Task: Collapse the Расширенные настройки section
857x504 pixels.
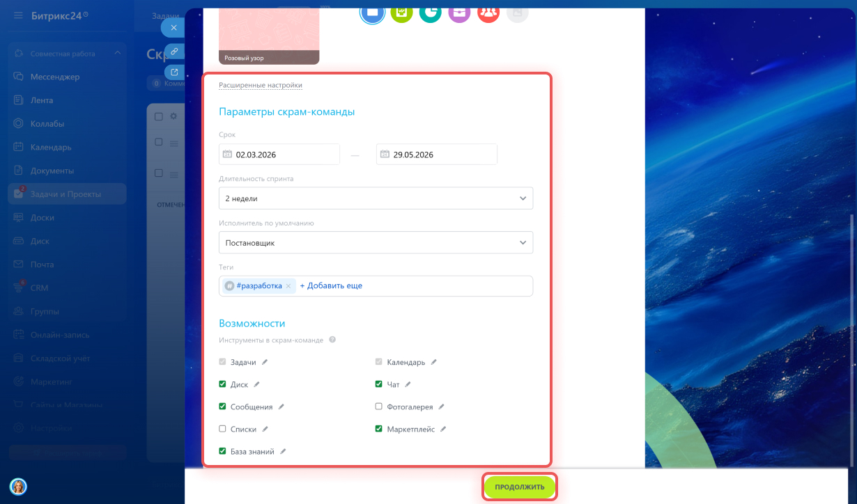Action: tap(261, 85)
